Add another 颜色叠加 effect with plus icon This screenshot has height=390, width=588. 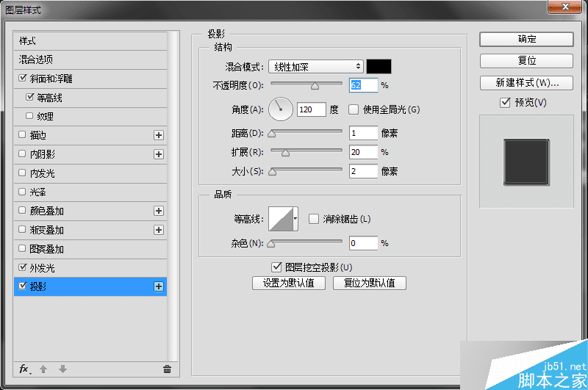[159, 211]
